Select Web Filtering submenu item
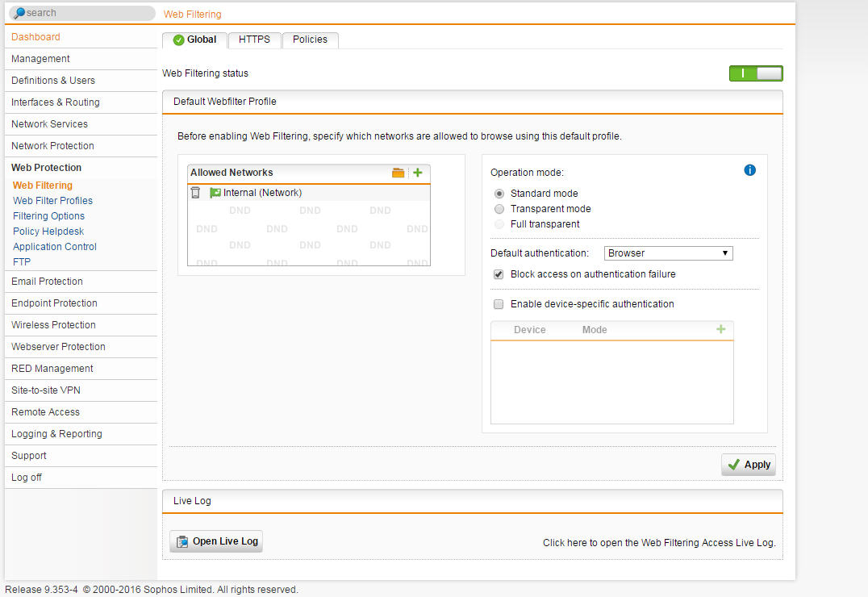The height and width of the screenshot is (597, 868). tap(43, 186)
